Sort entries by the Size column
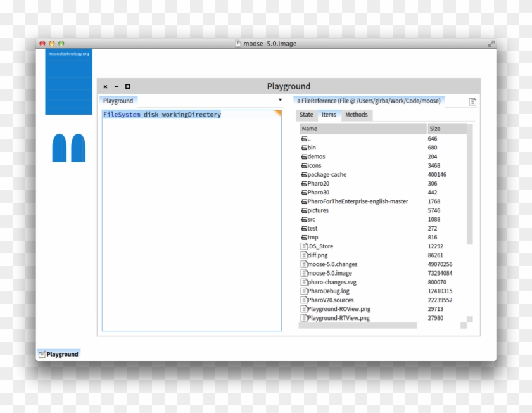The height and width of the screenshot is (413, 532). (x=434, y=128)
